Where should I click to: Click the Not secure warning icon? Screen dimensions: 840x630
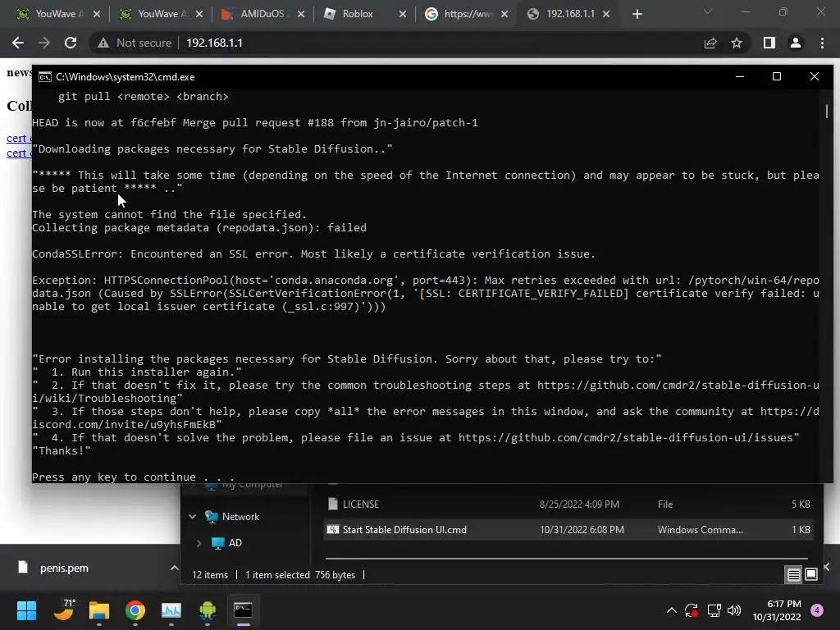point(103,43)
